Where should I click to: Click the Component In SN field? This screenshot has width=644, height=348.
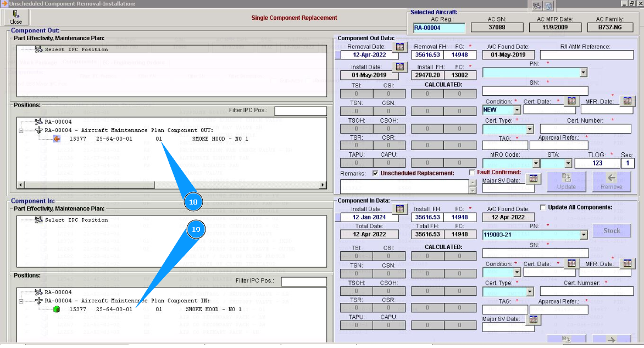(536, 253)
